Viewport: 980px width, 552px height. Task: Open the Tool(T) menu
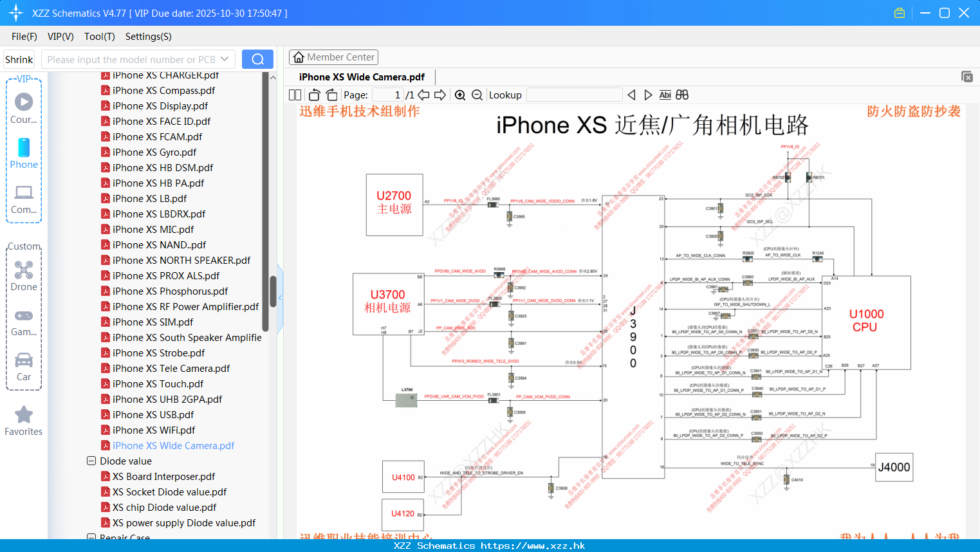[x=100, y=37]
